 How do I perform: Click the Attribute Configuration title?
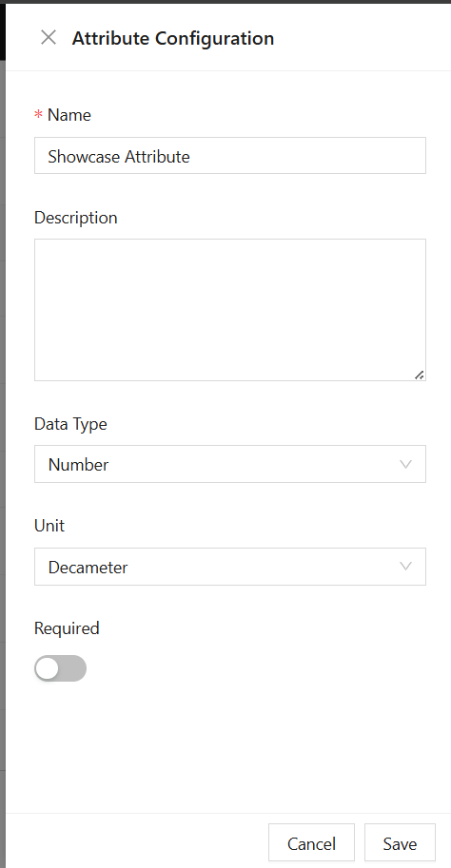click(173, 38)
